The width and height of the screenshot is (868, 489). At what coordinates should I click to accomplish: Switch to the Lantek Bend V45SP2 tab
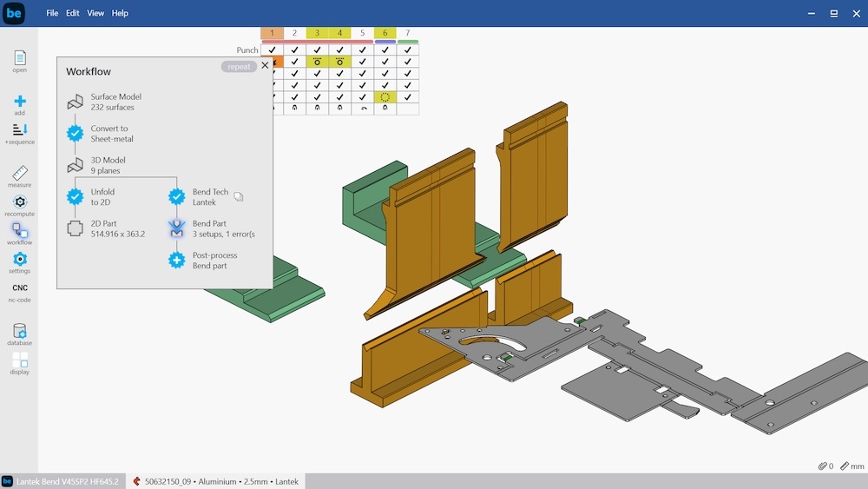(62, 481)
